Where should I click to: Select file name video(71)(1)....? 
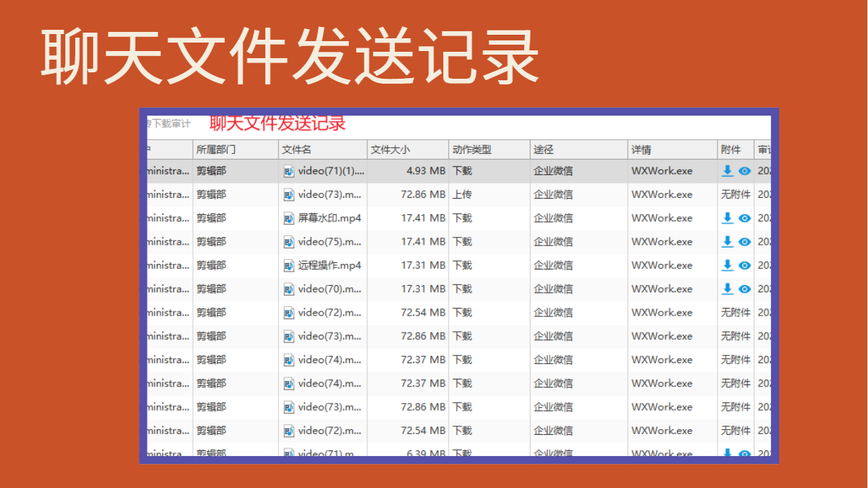331,171
